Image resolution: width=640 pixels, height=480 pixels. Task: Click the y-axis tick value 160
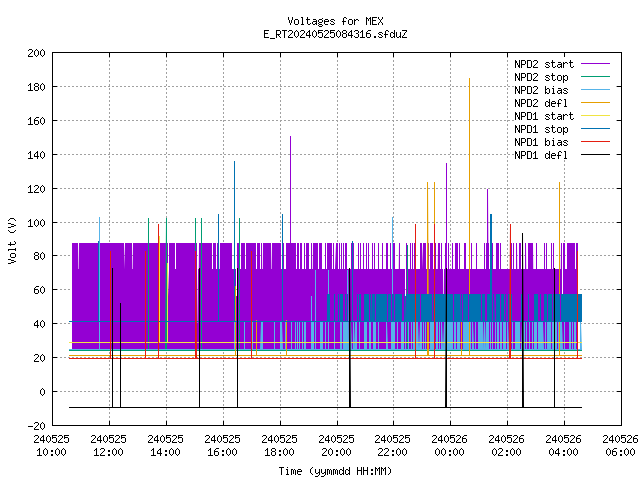click(x=36, y=121)
